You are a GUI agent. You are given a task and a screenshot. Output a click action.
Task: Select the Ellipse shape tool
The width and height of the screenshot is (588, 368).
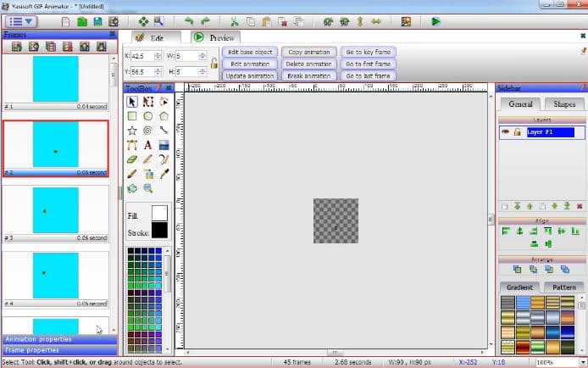pyautogui.click(x=147, y=116)
